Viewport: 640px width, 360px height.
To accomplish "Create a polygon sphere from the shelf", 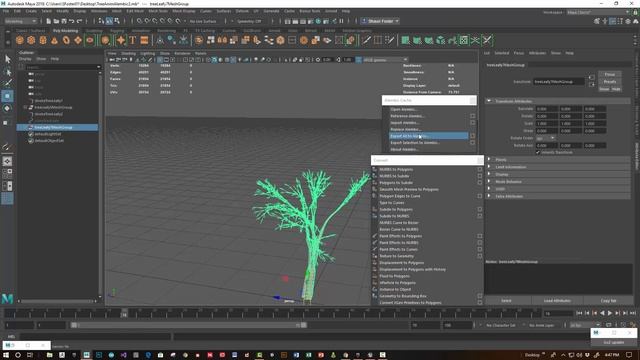I will [x=20, y=40].
